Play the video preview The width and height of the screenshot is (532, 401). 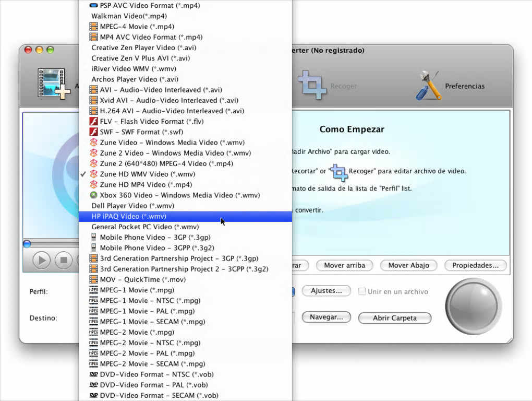point(41,261)
